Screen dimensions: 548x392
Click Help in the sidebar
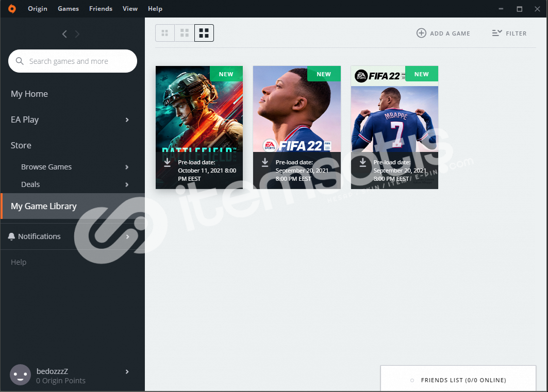click(x=19, y=262)
